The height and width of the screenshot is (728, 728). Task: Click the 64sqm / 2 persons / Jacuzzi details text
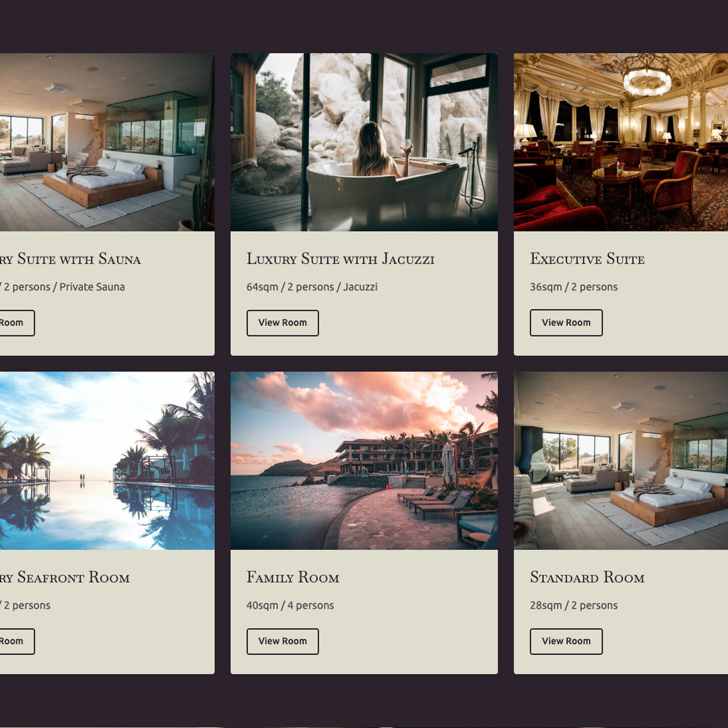[312, 287]
